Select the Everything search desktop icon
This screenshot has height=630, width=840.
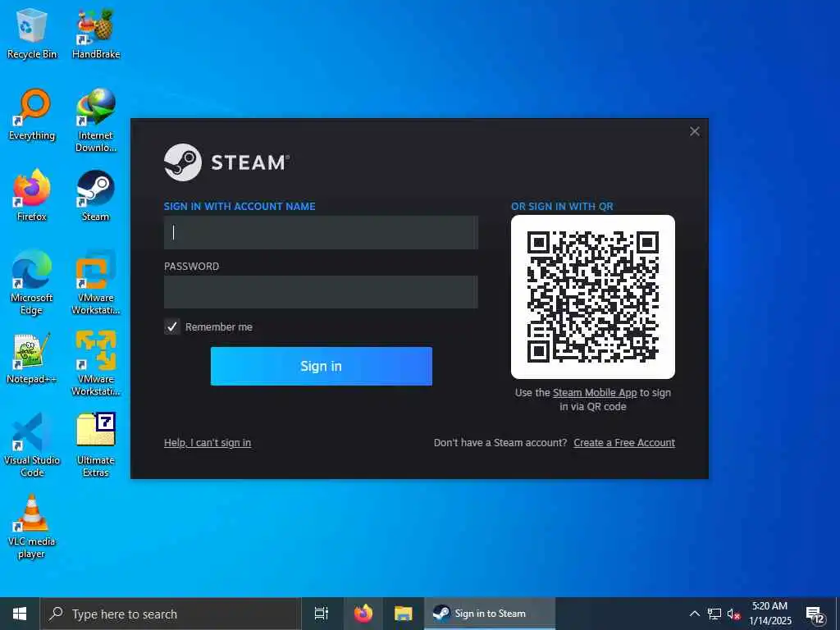pos(32,115)
